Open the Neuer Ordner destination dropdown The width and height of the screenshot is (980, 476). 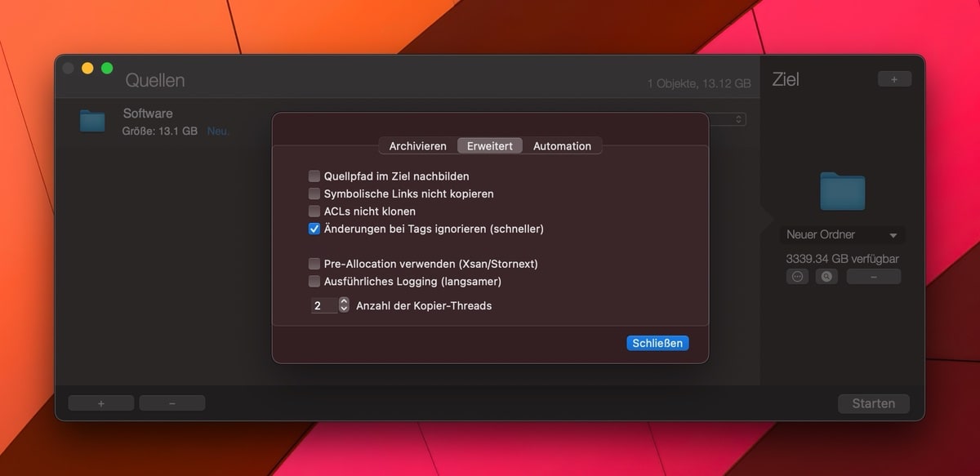click(842, 235)
